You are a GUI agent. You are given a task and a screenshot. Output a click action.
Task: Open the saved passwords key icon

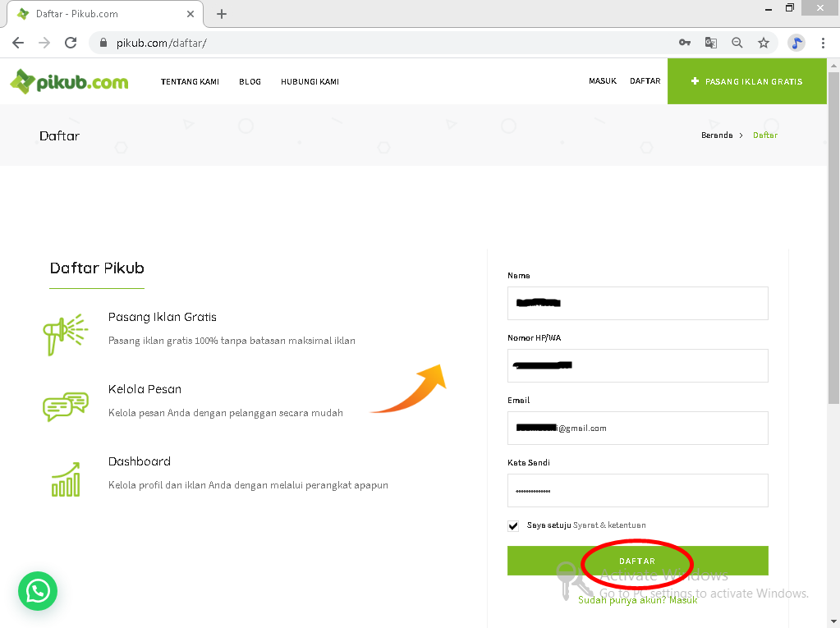click(685, 42)
